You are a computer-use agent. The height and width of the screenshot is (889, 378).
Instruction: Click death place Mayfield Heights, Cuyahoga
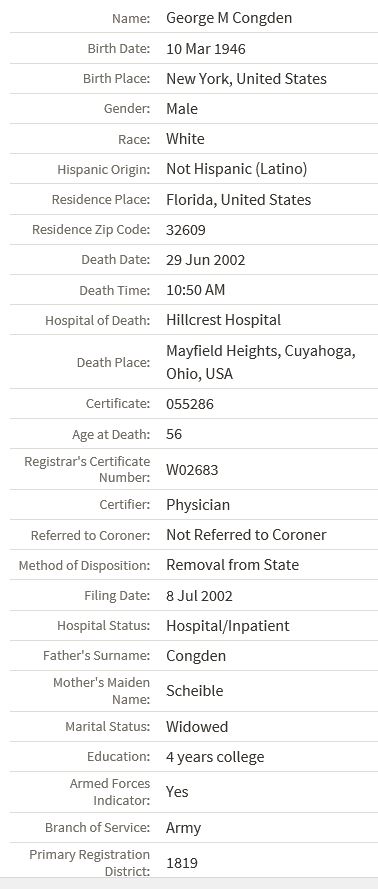[261, 351]
